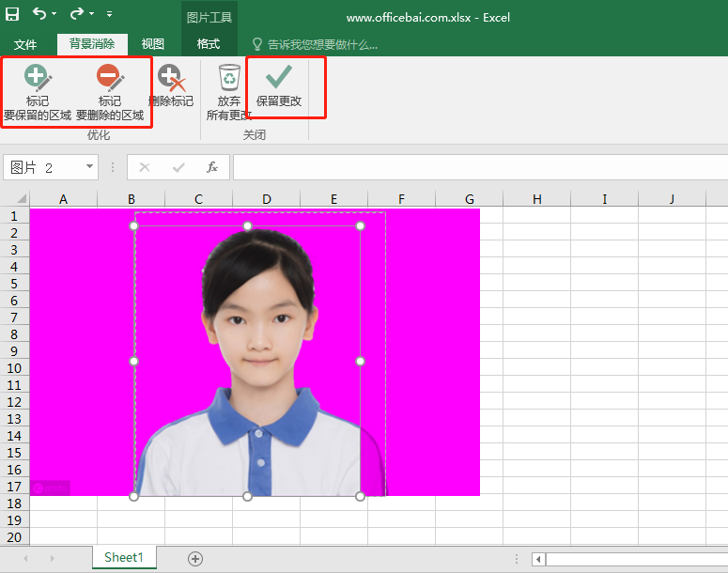Image resolution: width=728 pixels, height=573 pixels.
Task: Select column J header
Action: click(673, 199)
